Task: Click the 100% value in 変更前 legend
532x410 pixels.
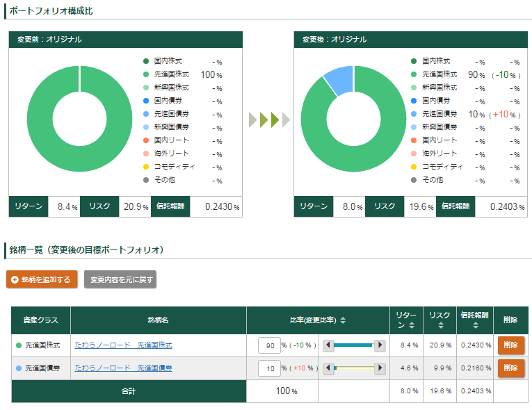Action: point(211,74)
